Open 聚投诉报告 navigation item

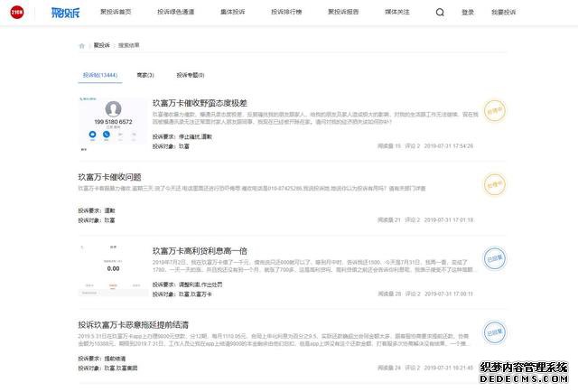pyautogui.click(x=343, y=12)
